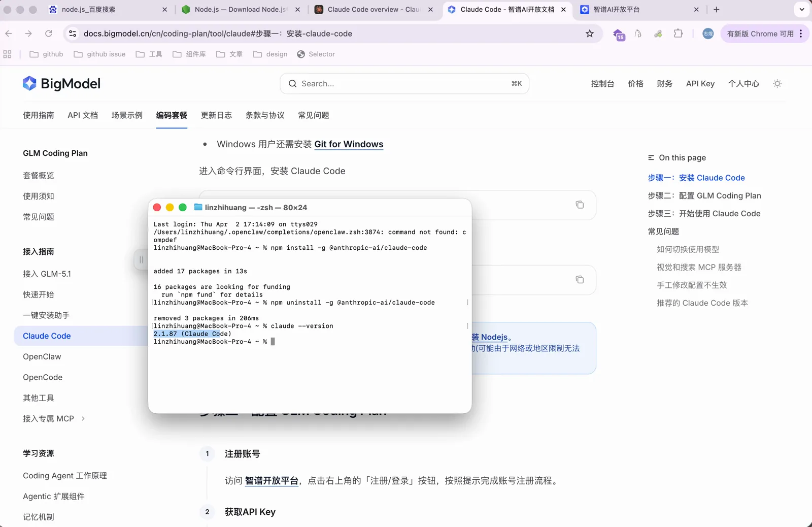Open Chrome three-dot menu
The image size is (812, 527).
tap(801, 34)
